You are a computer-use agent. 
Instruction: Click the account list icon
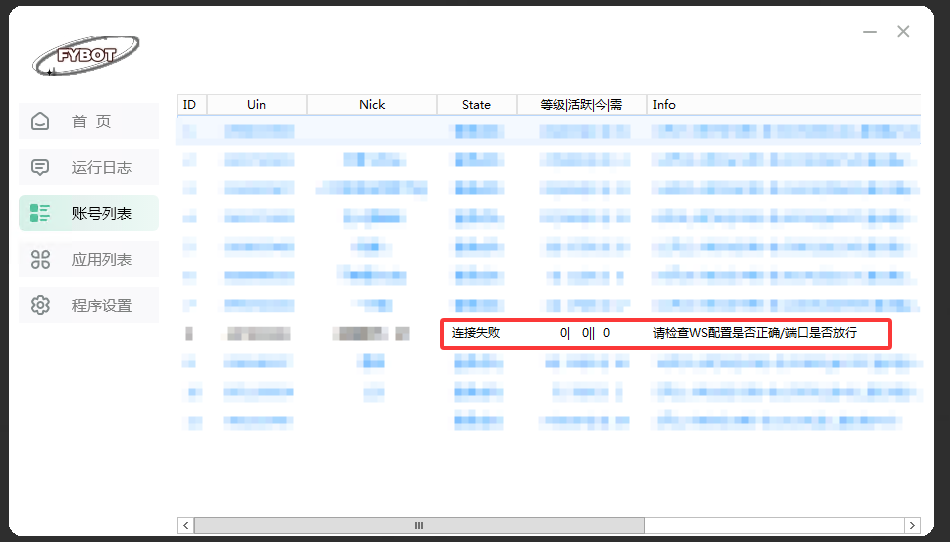click(40, 213)
